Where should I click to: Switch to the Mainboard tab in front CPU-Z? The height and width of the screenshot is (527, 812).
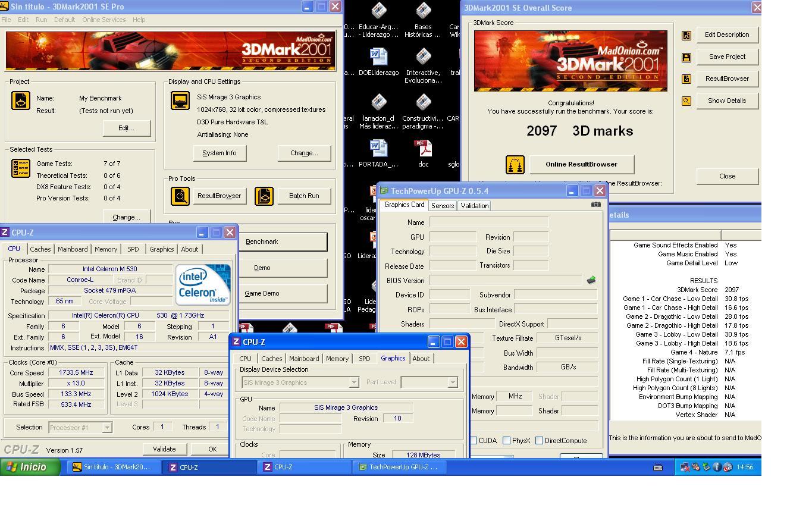(x=304, y=359)
